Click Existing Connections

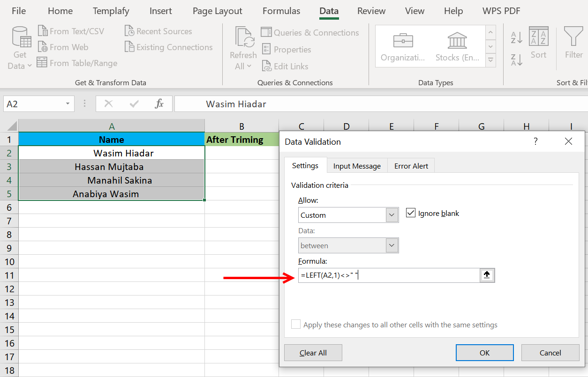point(168,47)
